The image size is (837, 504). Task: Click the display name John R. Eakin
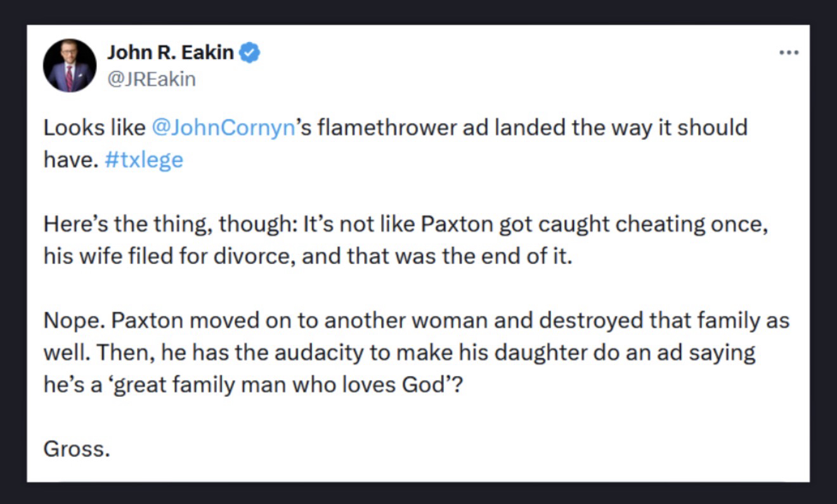(170, 53)
